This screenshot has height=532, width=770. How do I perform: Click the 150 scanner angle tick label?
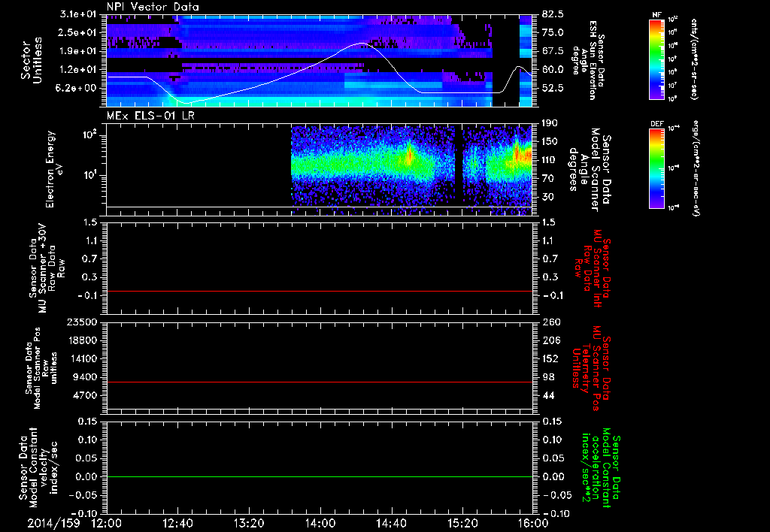[550, 142]
